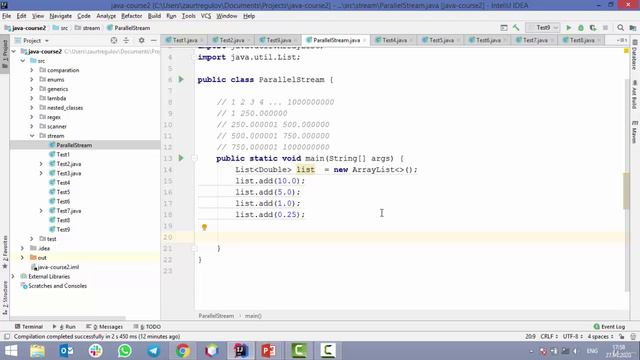Viewport: 640px width, 360px height.
Task: Toggle read-only lock icon in status bar
Action: coord(621,337)
